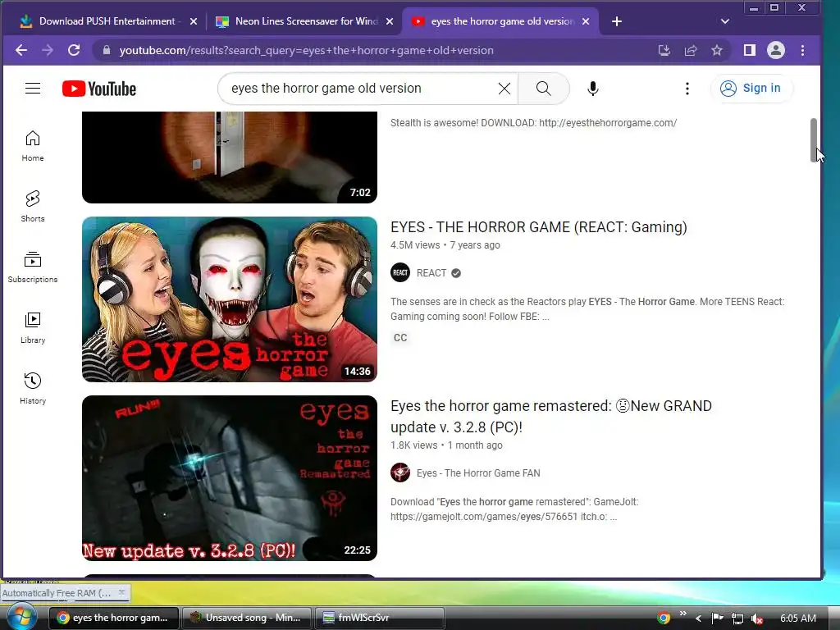Show hidden tray icons arrow
Image resolution: width=840 pixels, height=630 pixels.
[698, 619]
